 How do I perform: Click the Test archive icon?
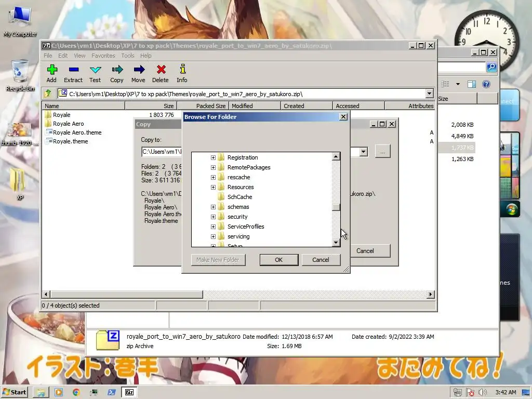96,73
